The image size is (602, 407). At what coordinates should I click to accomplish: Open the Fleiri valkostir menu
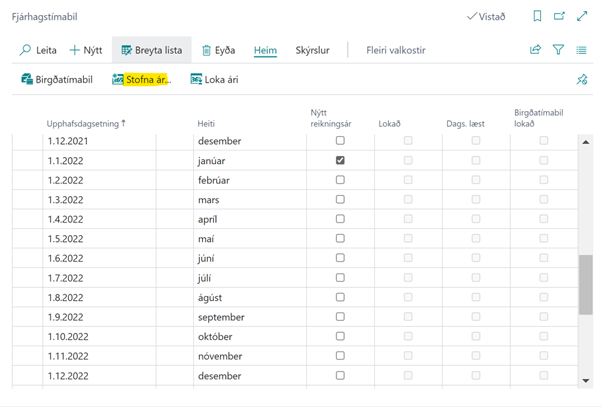click(x=396, y=50)
